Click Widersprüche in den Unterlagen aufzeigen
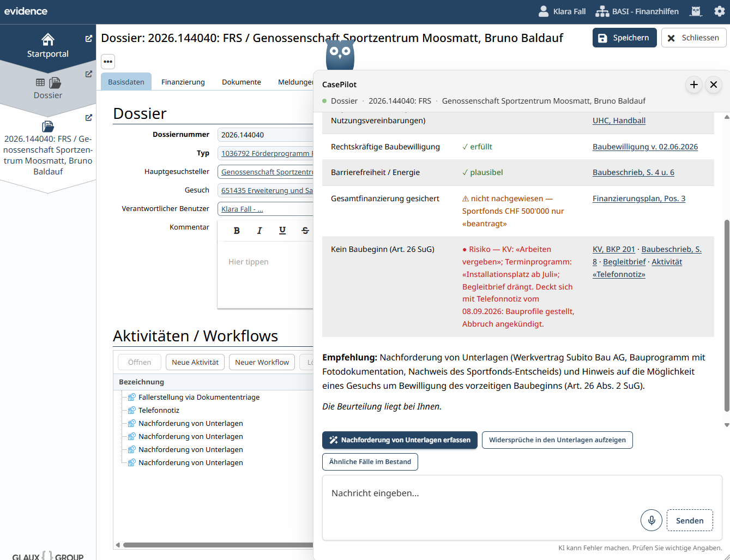730x560 pixels. 557,440
